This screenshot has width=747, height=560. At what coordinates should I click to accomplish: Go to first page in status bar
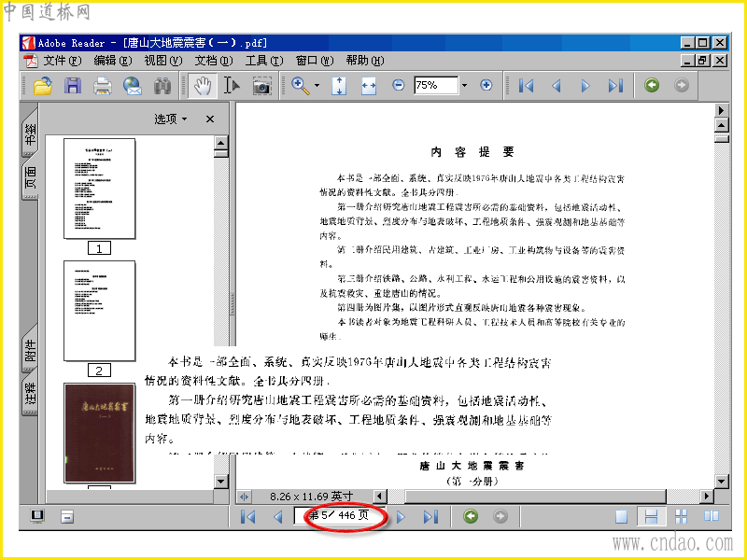[247, 517]
